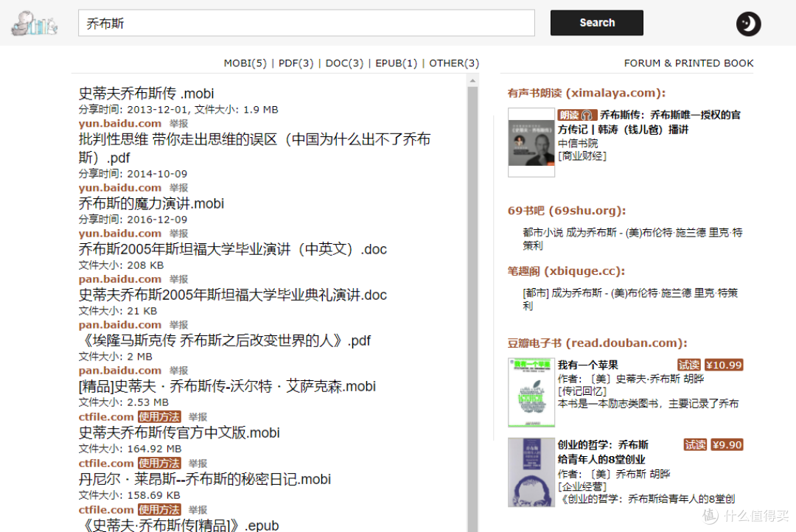Click the results scrollbar up arrow
This screenshot has height=532, width=796.
point(472,80)
